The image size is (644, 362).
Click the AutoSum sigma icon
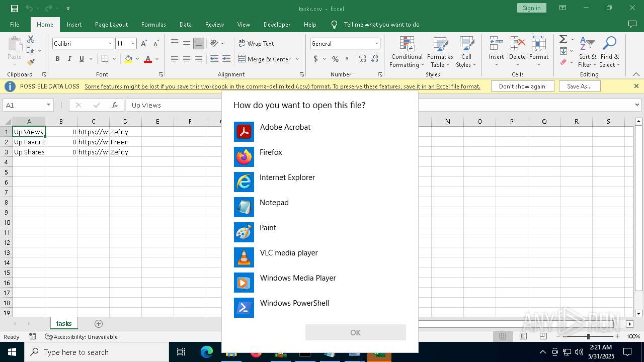pyautogui.click(x=563, y=39)
